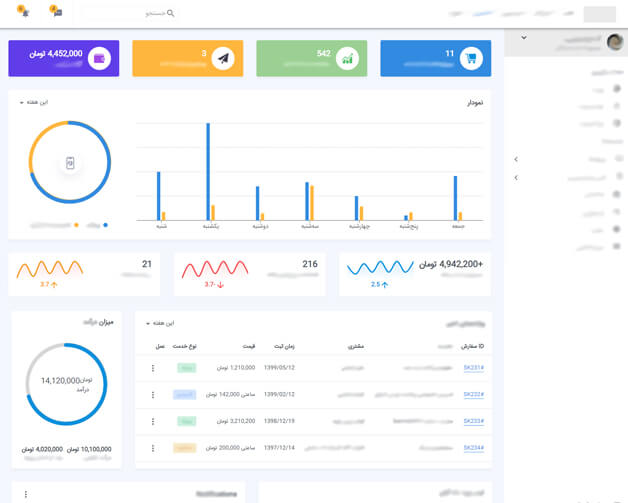Open the chart period dropdown in the chart card
This screenshot has height=503, width=628.
click(x=34, y=103)
